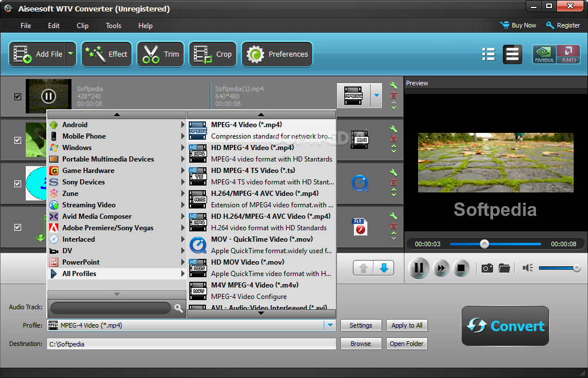
Task: Click the Open Folder button
Action: point(407,344)
